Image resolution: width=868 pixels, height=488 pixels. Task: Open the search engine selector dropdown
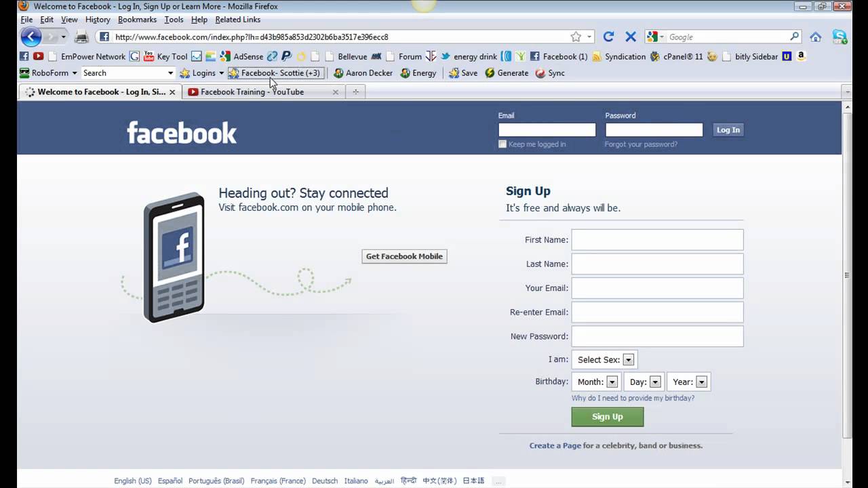click(654, 37)
